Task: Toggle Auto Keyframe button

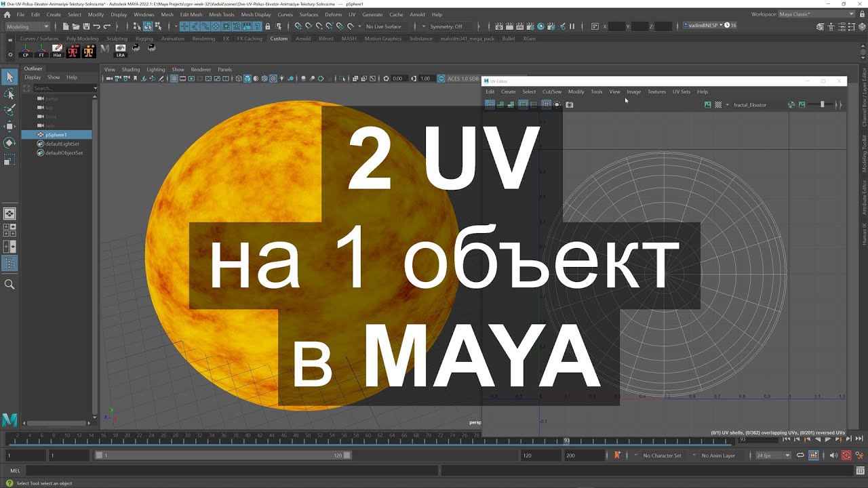Action: (846, 455)
